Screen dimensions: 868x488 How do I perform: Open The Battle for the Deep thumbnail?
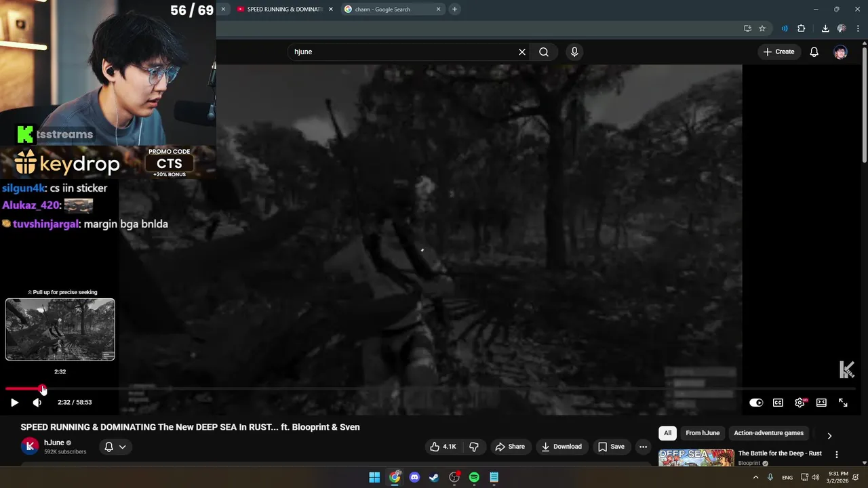tap(696, 458)
